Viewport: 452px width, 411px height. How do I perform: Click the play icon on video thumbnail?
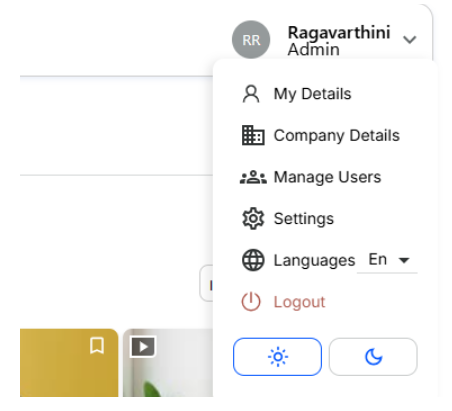pos(143,347)
